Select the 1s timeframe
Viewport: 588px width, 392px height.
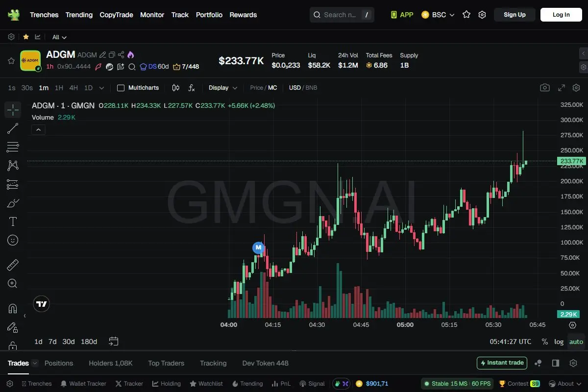pos(12,88)
